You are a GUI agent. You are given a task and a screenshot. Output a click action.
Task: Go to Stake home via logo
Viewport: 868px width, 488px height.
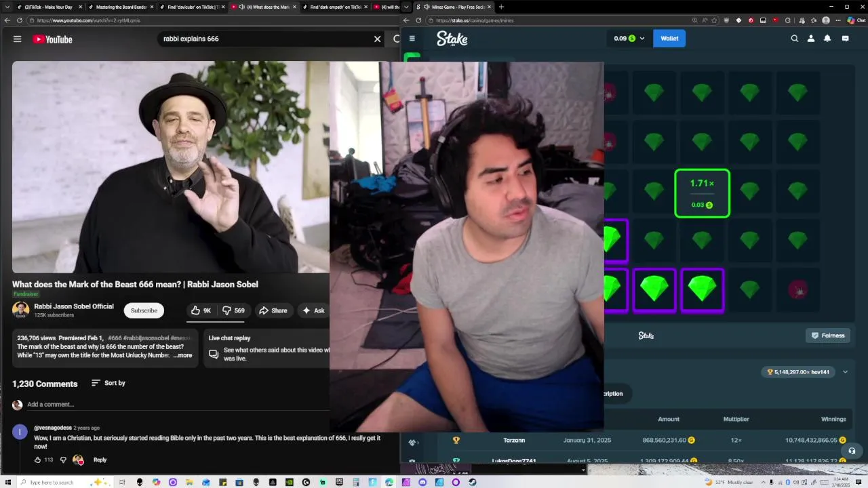coord(452,39)
